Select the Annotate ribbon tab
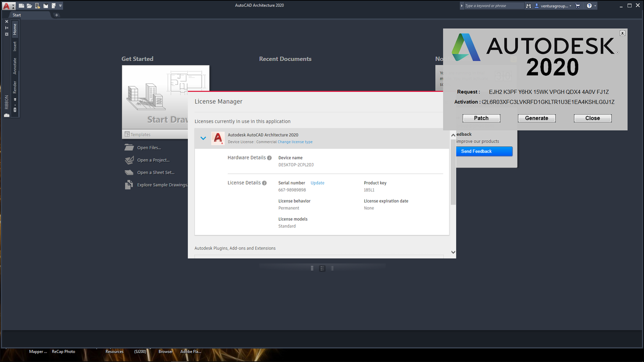Image resolution: width=644 pixels, height=362 pixels. click(15, 66)
